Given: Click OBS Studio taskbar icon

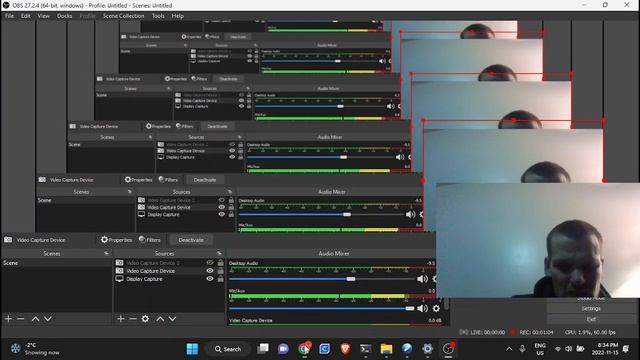Looking at the screenshot, I should [x=448, y=349].
